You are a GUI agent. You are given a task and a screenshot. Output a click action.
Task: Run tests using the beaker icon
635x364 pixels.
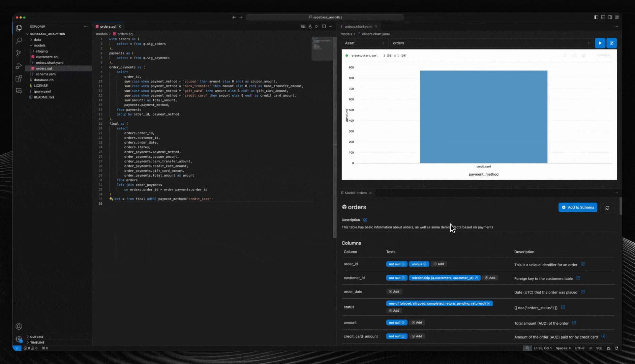coord(310,26)
